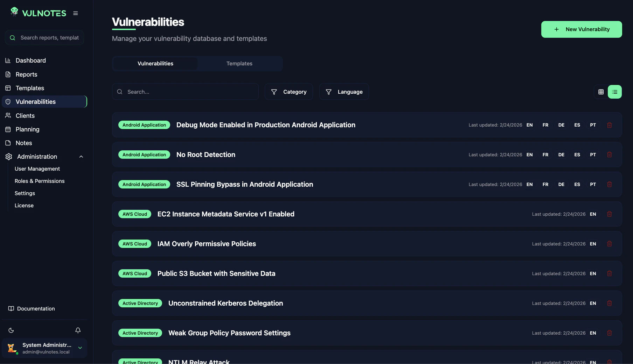
Task: Click the Notes page icon in sidebar
Action: [x=8, y=143]
